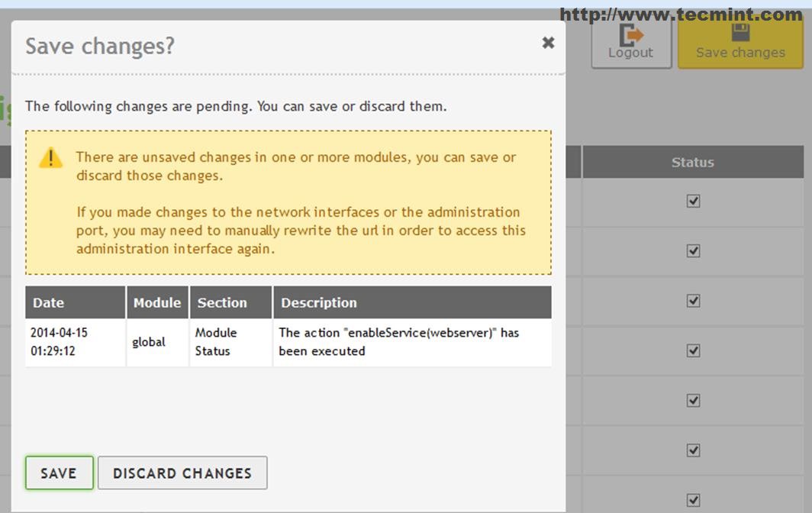Click the yellow warning triangle icon
The height and width of the screenshot is (513, 812).
point(51,158)
